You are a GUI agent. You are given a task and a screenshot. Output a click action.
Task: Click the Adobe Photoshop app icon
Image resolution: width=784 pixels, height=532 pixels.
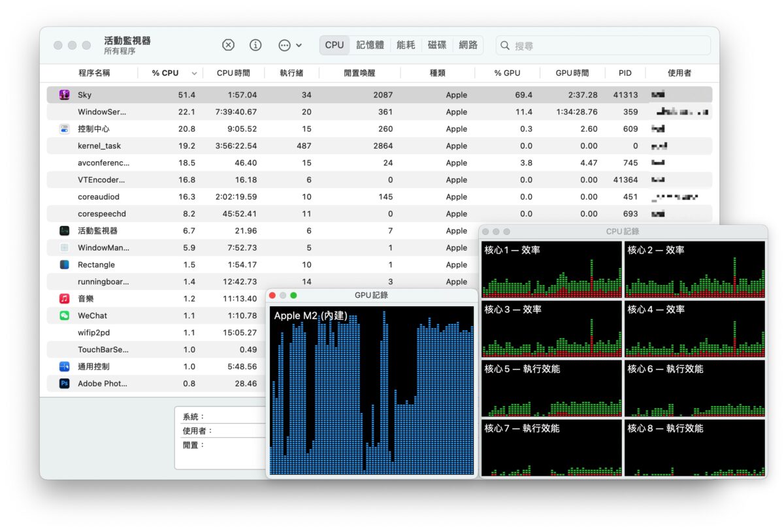[x=64, y=383]
